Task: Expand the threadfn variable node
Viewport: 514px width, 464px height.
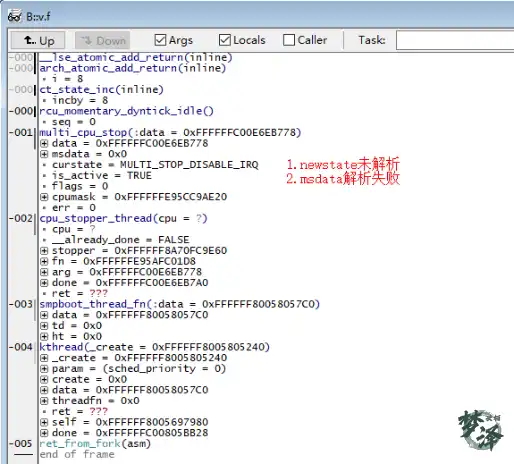Action: 44,401
